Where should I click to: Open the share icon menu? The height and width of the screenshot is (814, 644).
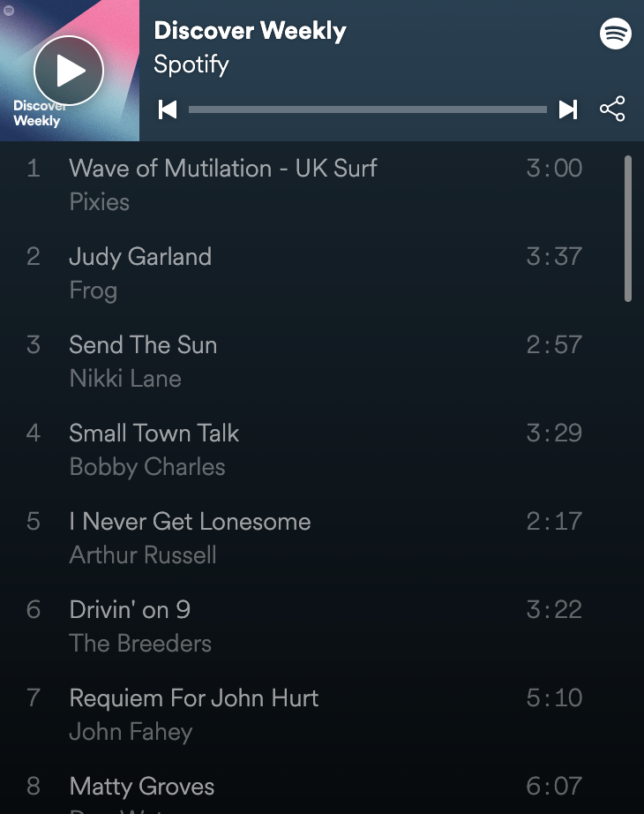pos(612,109)
